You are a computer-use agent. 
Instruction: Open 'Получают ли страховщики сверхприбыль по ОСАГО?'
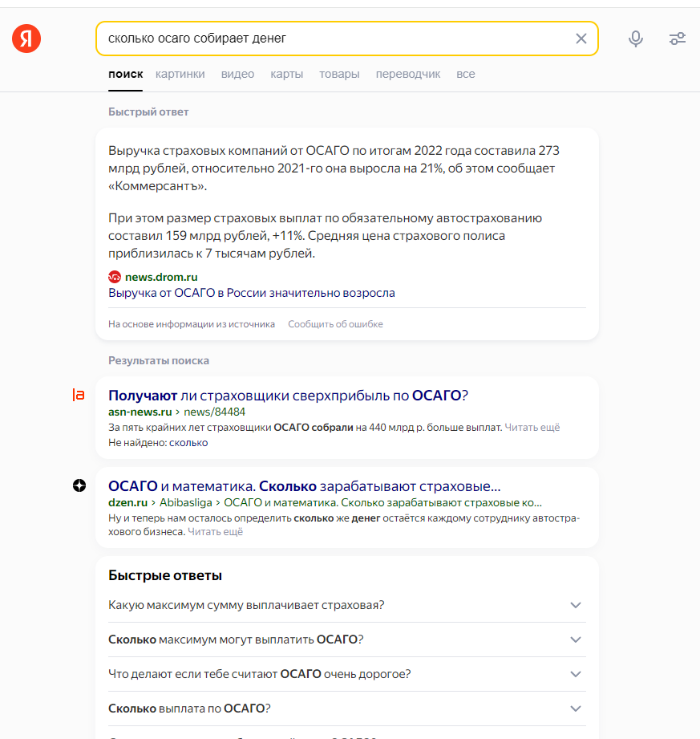click(289, 395)
